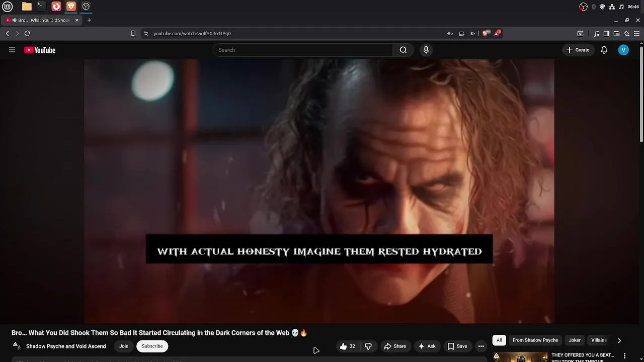Open the Brave playlist music note icon
This screenshot has height=362, width=644.
point(597,33)
